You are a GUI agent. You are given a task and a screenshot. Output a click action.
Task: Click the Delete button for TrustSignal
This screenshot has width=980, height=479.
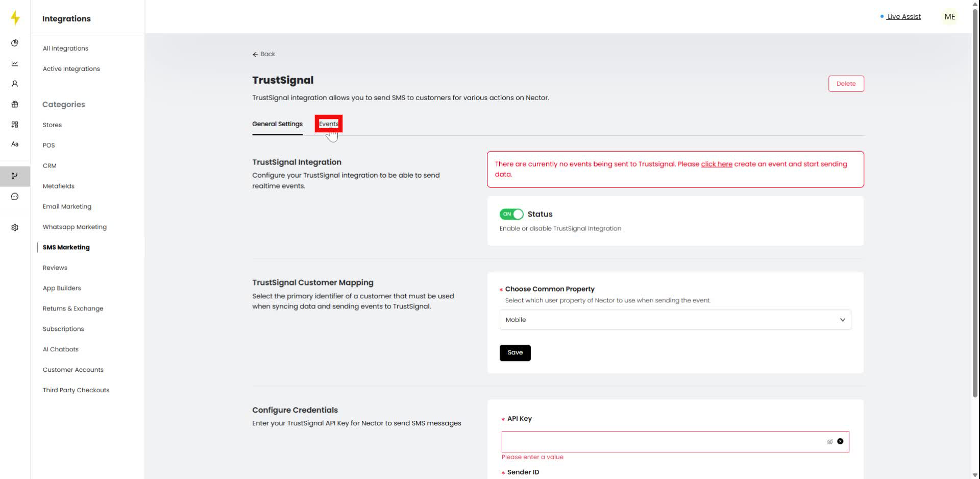pyautogui.click(x=846, y=83)
